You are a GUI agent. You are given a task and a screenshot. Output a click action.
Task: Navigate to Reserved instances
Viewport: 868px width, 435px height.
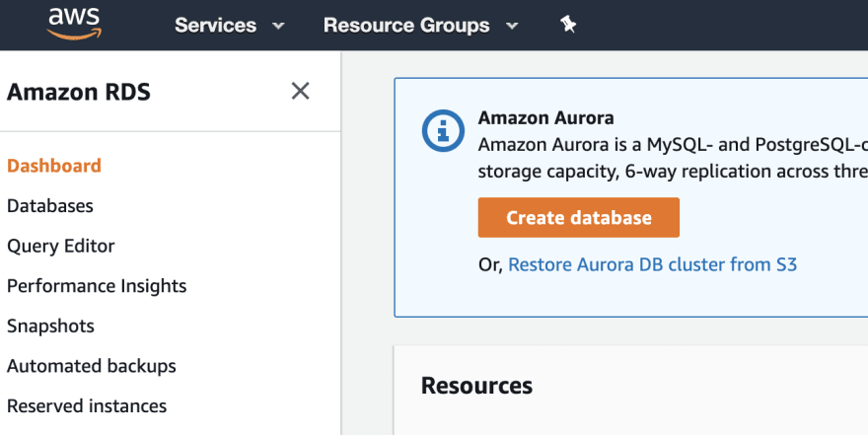click(x=87, y=406)
